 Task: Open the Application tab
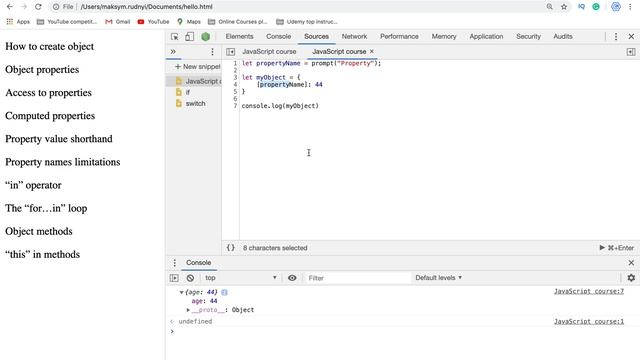point(486,36)
